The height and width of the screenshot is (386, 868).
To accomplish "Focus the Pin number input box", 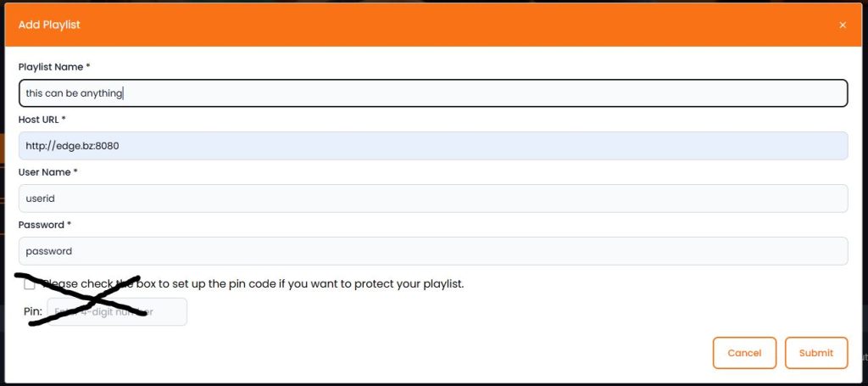I will [x=117, y=312].
